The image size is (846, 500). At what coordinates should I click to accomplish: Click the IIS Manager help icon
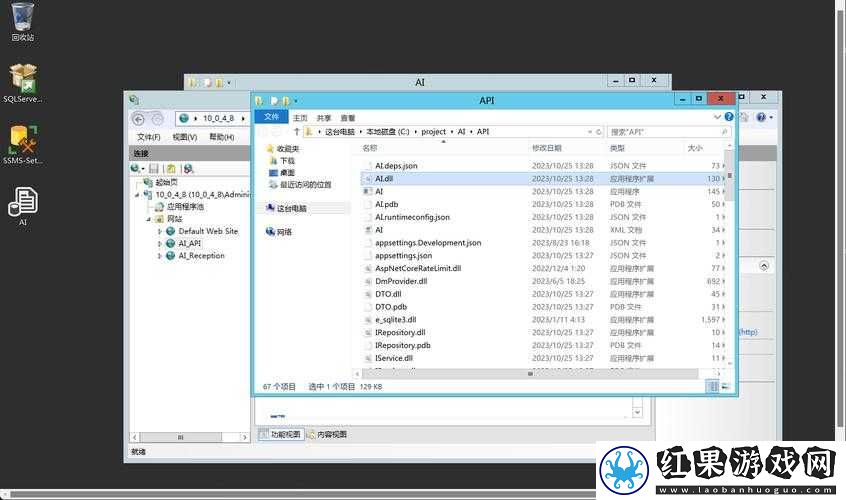761,117
